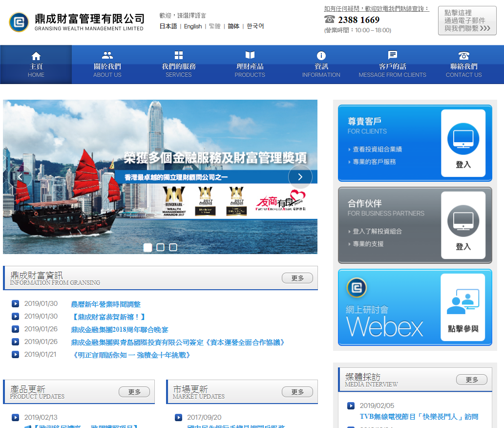Click the info icon above INFORMATION
Viewport: 504px width, 428px height.
[321, 56]
